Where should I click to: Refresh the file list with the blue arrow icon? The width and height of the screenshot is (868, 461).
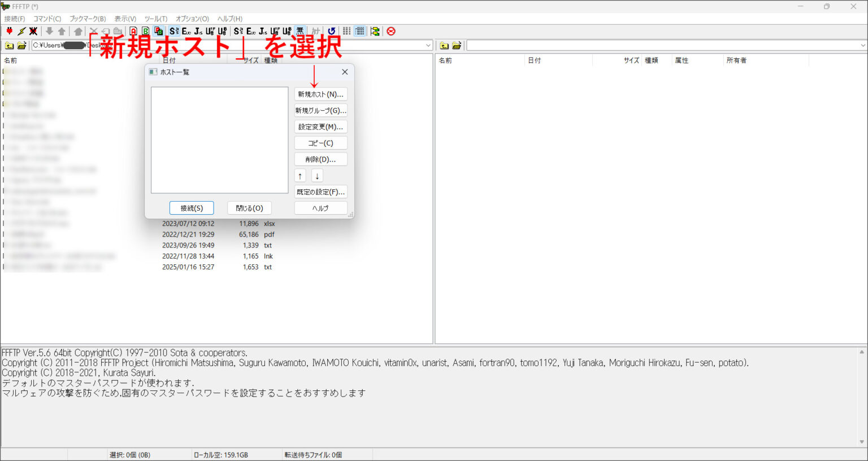(332, 31)
